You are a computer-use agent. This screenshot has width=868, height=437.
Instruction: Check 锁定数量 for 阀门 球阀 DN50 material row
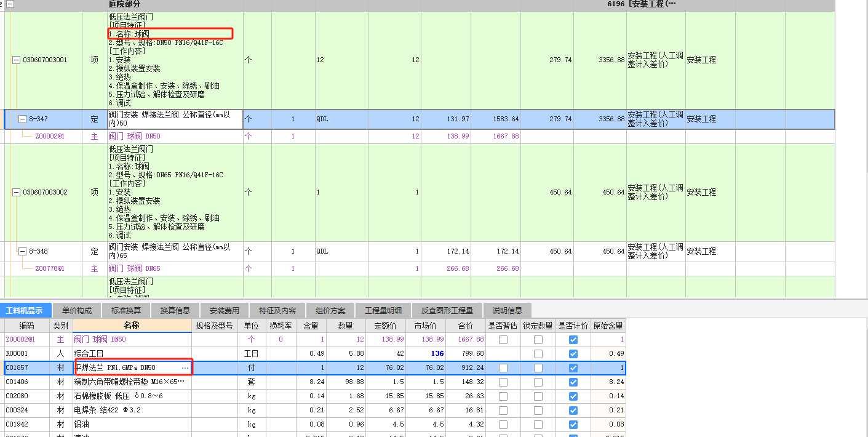(x=538, y=340)
